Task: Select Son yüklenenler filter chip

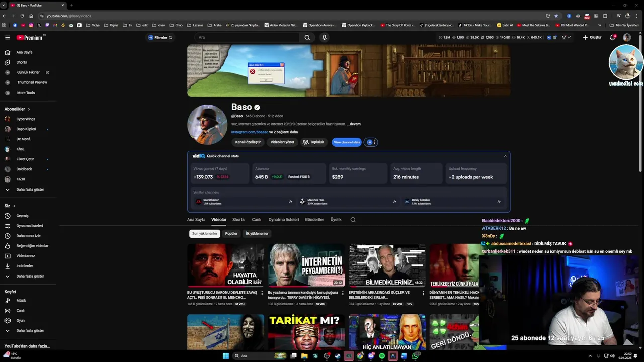Action: tap(205, 234)
